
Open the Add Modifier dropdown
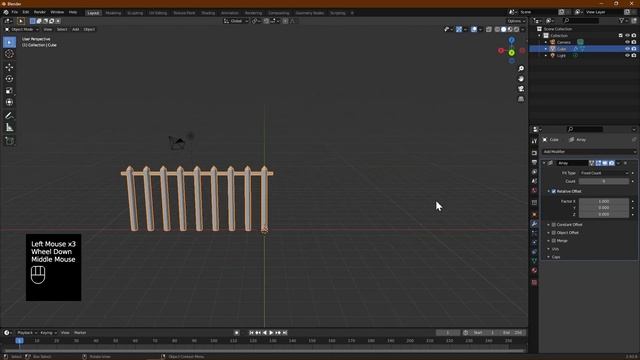[x=589, y=151]
